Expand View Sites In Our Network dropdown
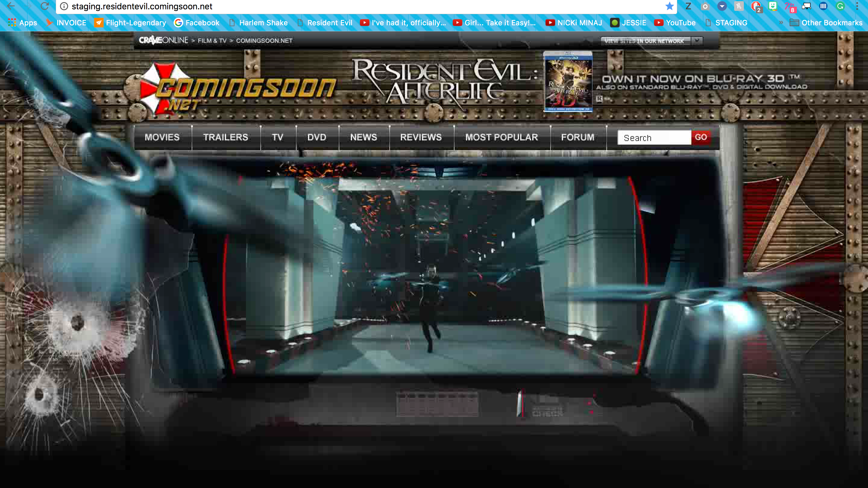This screenshot has width=868, height=488. tap(652, 41)
